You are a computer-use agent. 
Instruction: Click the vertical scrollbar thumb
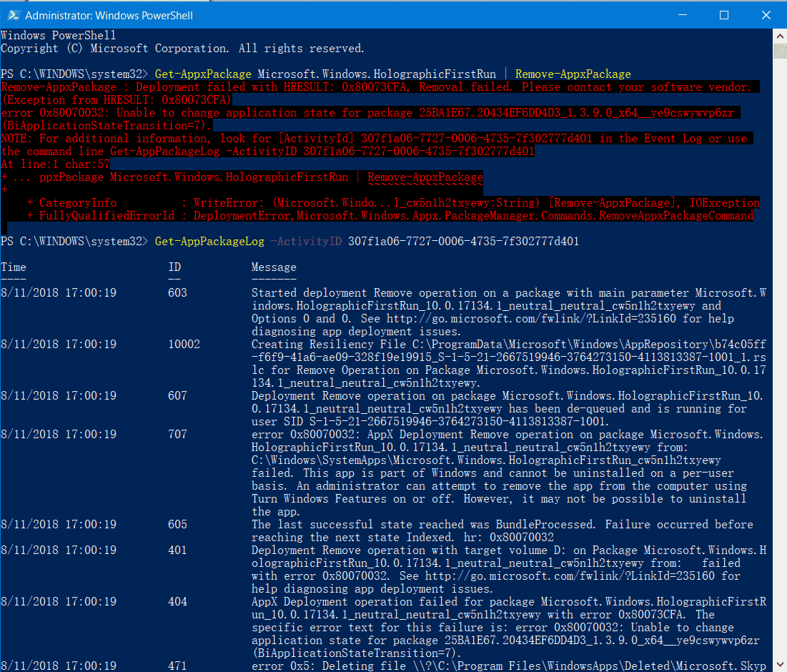click(x=779, y=51)
